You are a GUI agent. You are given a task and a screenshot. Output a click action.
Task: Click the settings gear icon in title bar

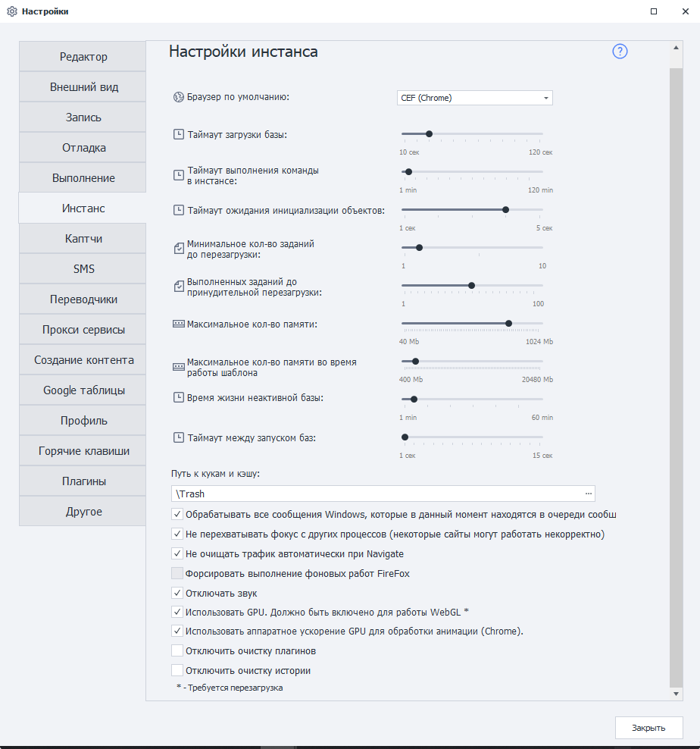[11, 11]
